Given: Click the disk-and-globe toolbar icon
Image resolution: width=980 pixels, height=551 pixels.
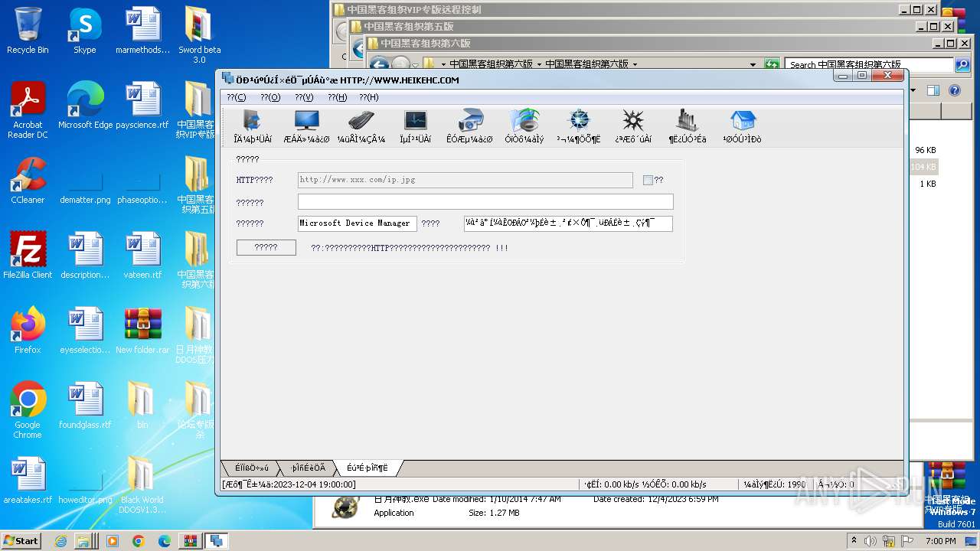Looking at the screenshot, I should (524, 126).
